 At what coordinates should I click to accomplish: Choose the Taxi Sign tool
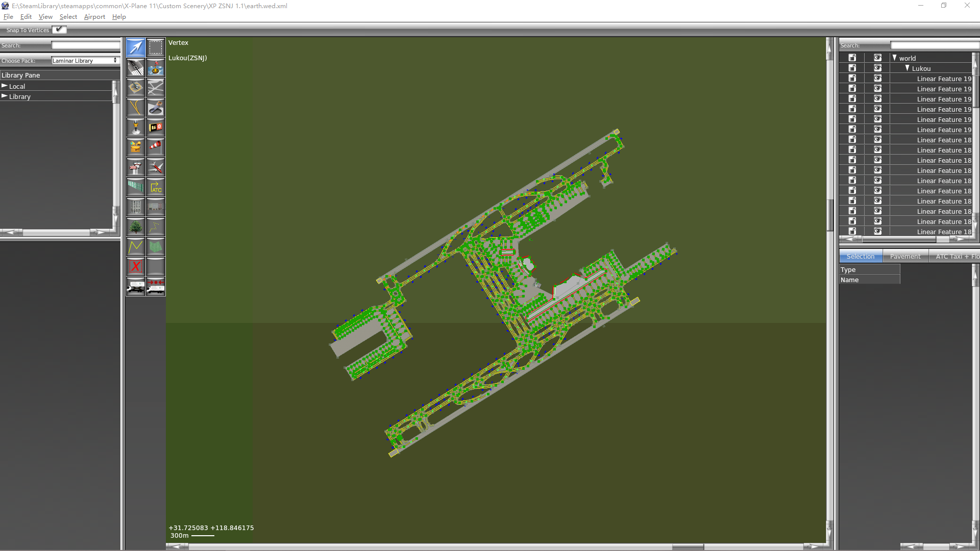tap(156, 127)
